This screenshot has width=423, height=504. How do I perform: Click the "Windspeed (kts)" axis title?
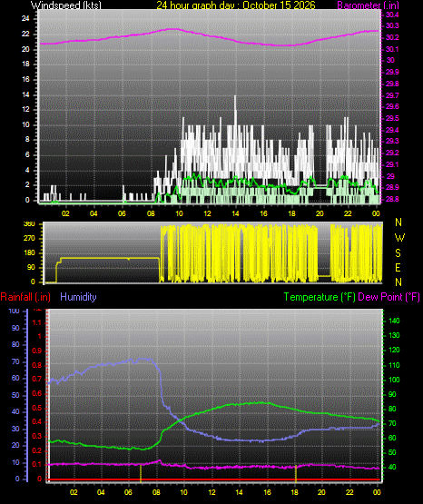click(66, 5)
